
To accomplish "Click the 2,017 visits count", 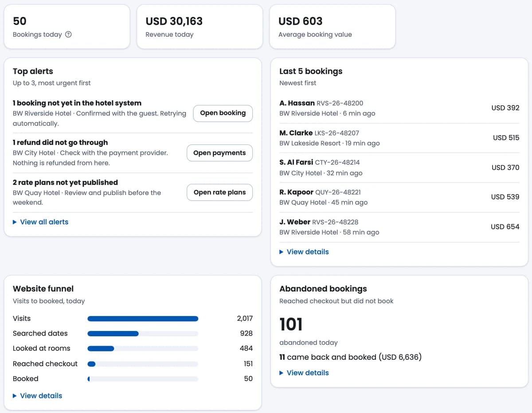I will (245, 318).
